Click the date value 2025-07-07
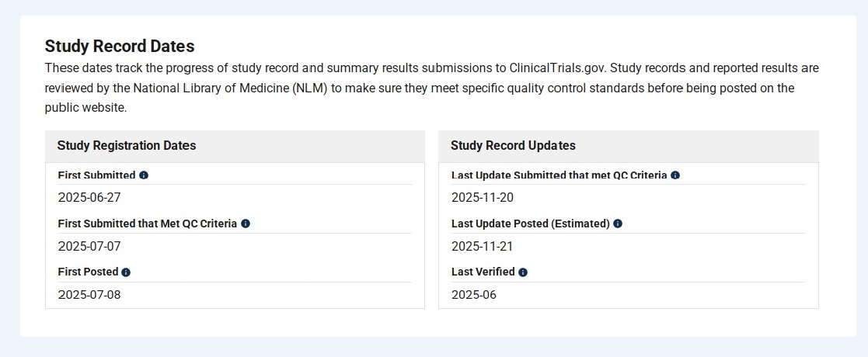 click(89, 246)
